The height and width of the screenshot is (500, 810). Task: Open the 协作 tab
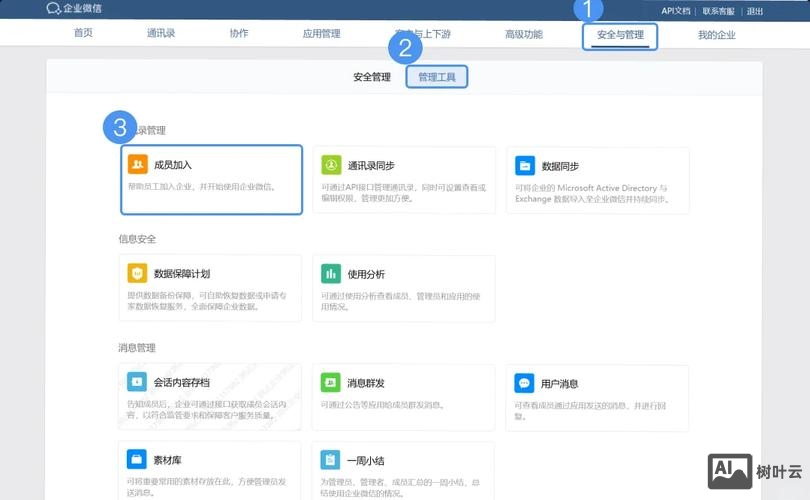coord(239,33)
